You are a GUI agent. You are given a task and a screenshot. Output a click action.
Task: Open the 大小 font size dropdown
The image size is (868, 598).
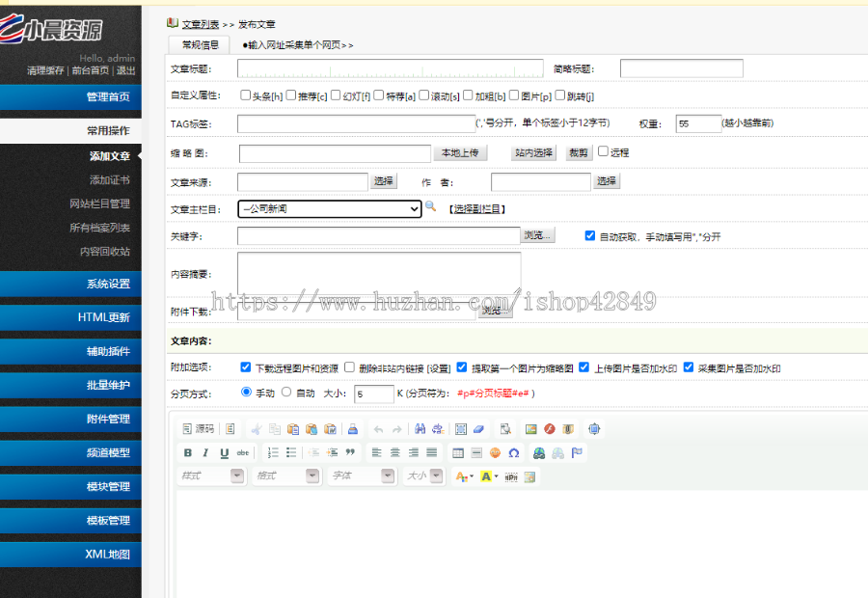[424, 476]
